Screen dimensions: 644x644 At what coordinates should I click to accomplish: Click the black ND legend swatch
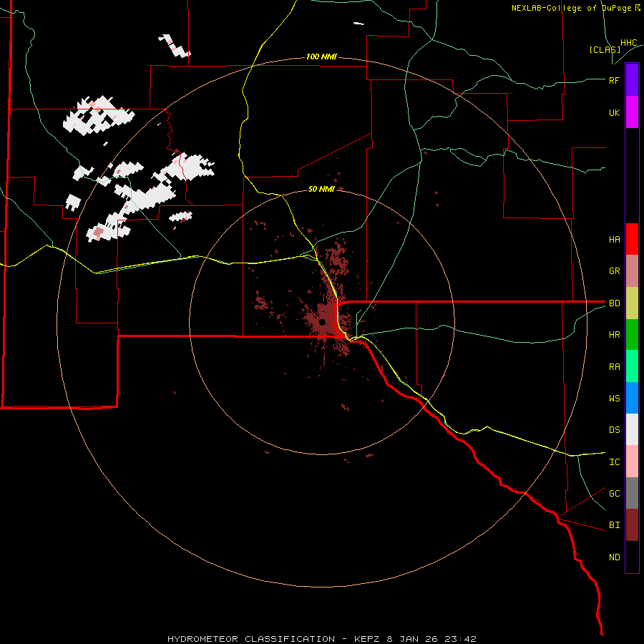(x=632, y=557)
